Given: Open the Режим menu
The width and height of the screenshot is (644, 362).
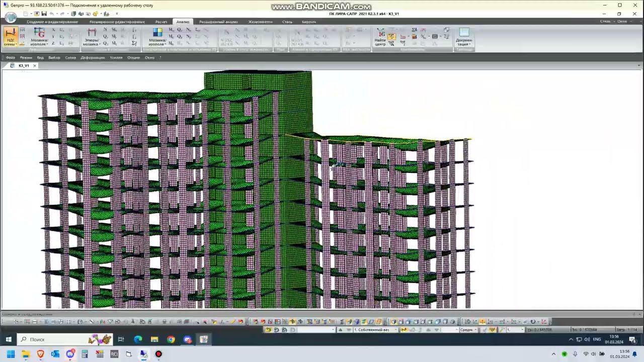Looking at the screenshot, I should [x=26, y=58].
